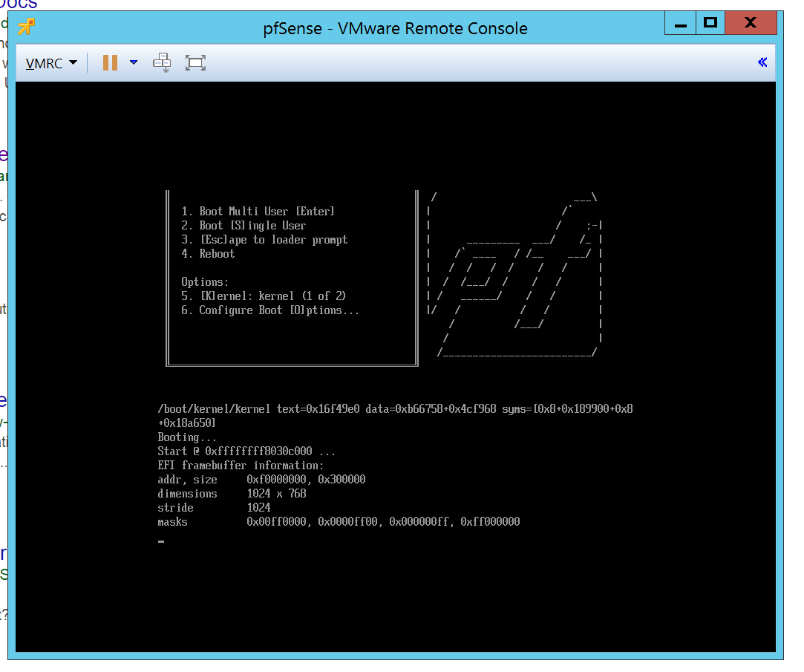Click the Manage Virtual Machine Settings icon
Image resolution: width=804 pixels, height=672 pixels.
click(x=162, y=62)
